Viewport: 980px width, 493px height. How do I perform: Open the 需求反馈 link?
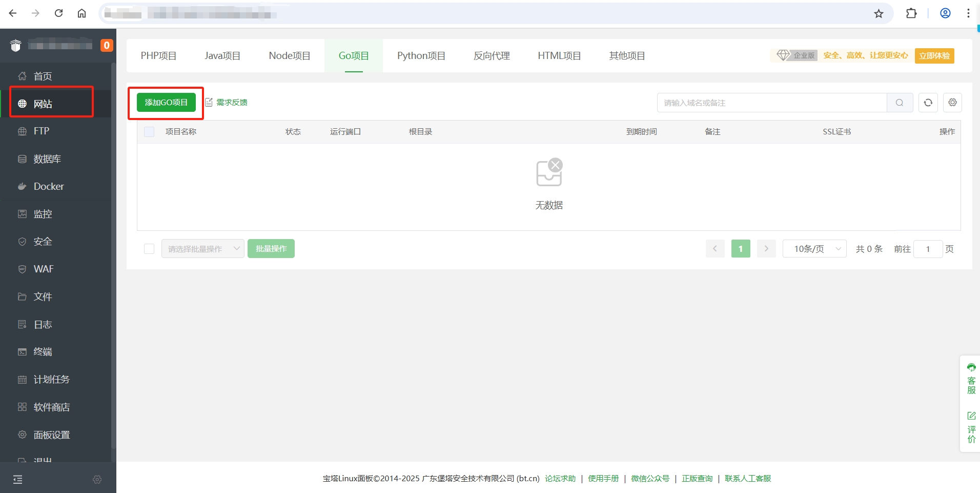[x=231, y=103]
